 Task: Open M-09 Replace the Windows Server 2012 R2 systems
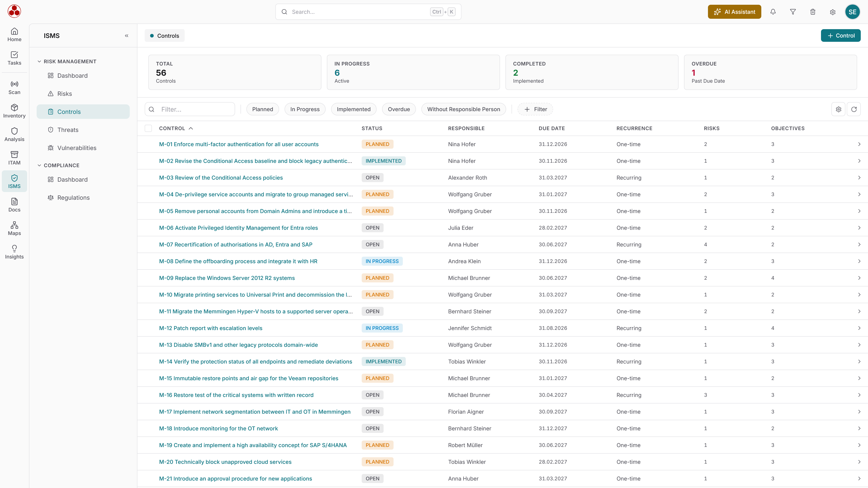[x=227, y=278]
